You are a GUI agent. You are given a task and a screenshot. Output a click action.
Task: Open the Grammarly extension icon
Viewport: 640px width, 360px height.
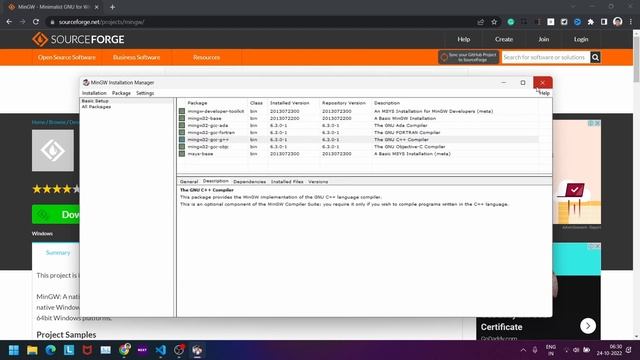[x=511, y=22]
